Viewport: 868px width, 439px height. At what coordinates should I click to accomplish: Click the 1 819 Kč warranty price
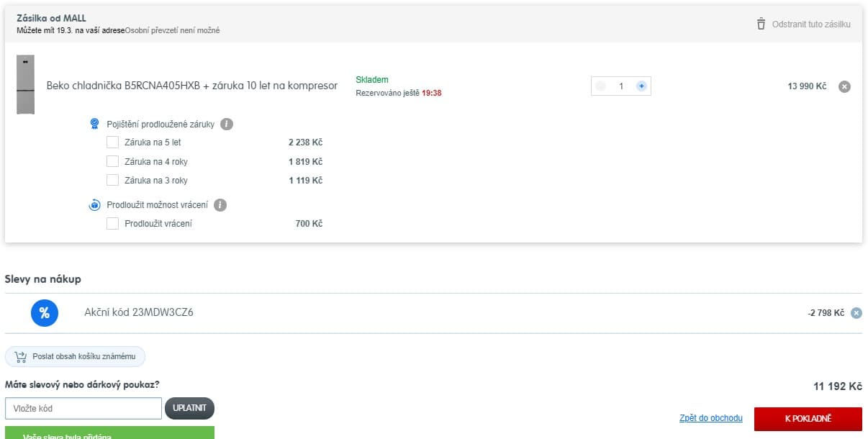point(305,162)
